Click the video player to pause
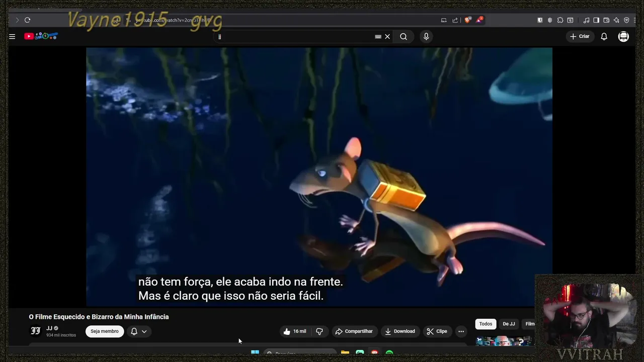 [319, 177]
